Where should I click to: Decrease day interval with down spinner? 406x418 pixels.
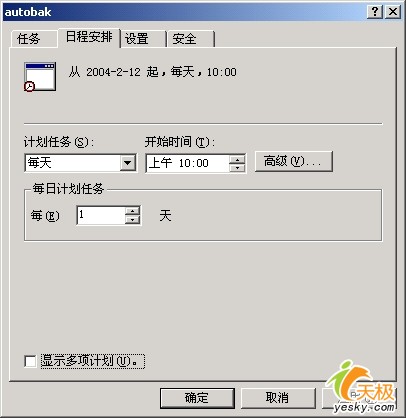coord(132,220)
